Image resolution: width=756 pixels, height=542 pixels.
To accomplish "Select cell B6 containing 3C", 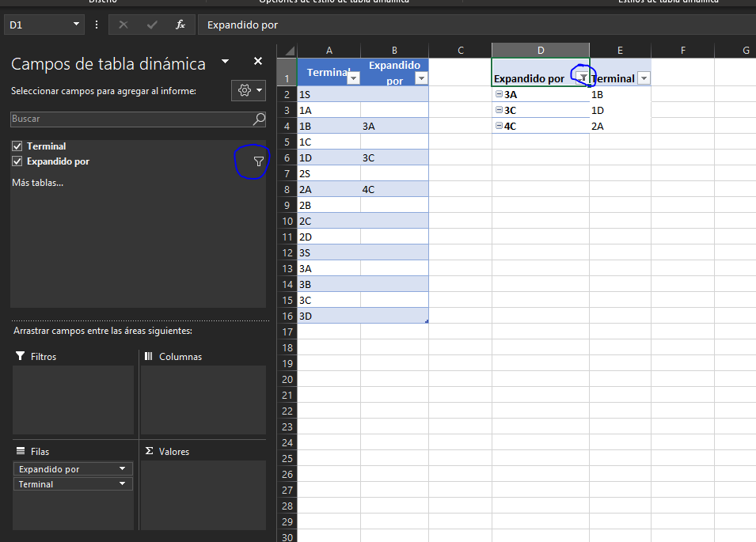I will (394, 158).
